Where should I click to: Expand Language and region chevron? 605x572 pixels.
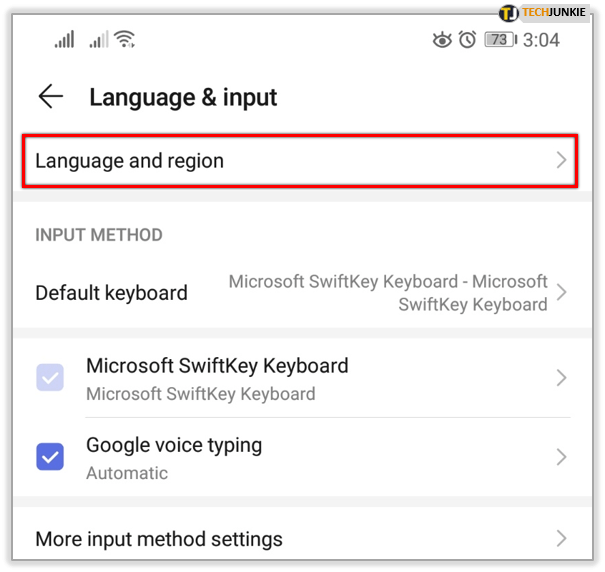point(561,160)
